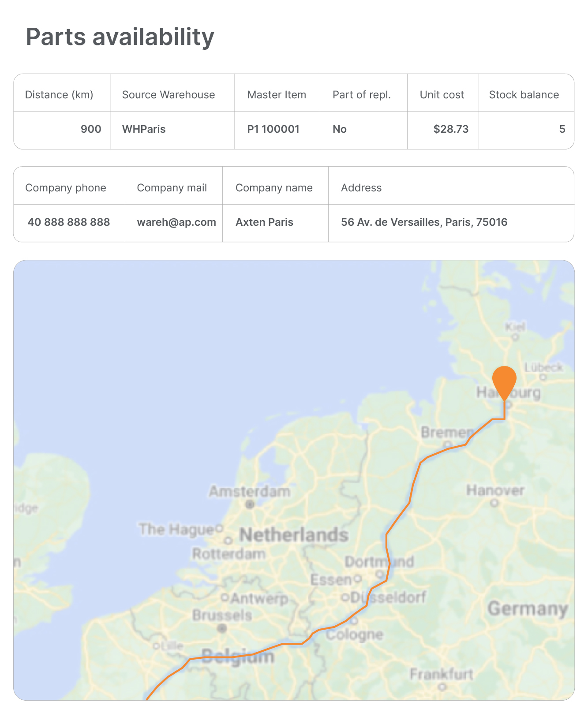Click the Hanover city marker on map
This screenshot has width=588, height=713.
click(495, 502)
